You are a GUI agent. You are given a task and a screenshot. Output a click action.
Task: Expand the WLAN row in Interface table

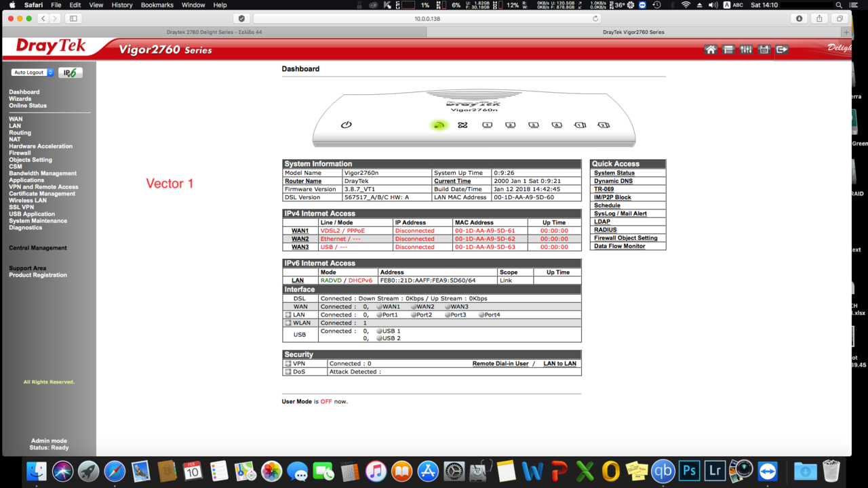(288, 323)
